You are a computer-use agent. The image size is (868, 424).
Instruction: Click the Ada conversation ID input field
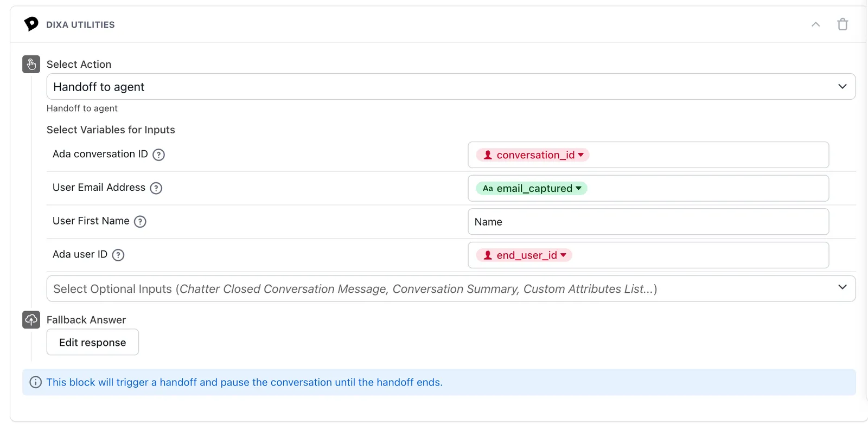coord(648,155)
